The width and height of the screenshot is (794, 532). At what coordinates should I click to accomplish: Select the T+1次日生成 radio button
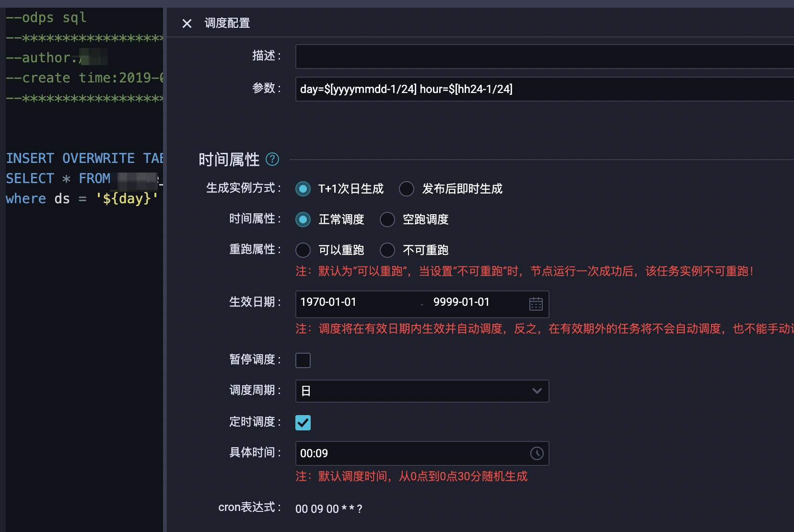303,189
